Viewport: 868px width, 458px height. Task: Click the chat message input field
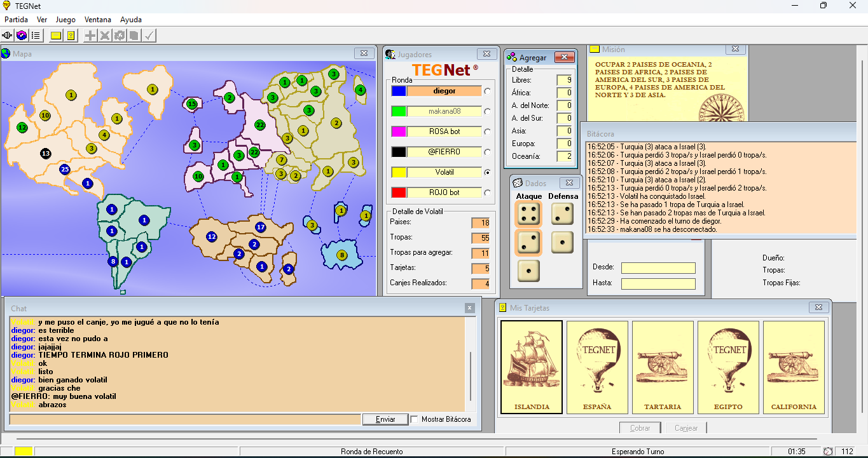pyautogui.click(x=185, y=419)
